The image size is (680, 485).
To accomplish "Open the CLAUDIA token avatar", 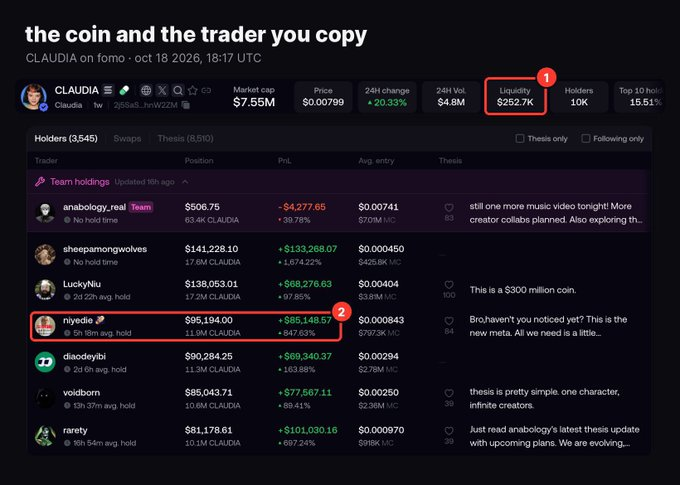I will [x=34, y=97].
